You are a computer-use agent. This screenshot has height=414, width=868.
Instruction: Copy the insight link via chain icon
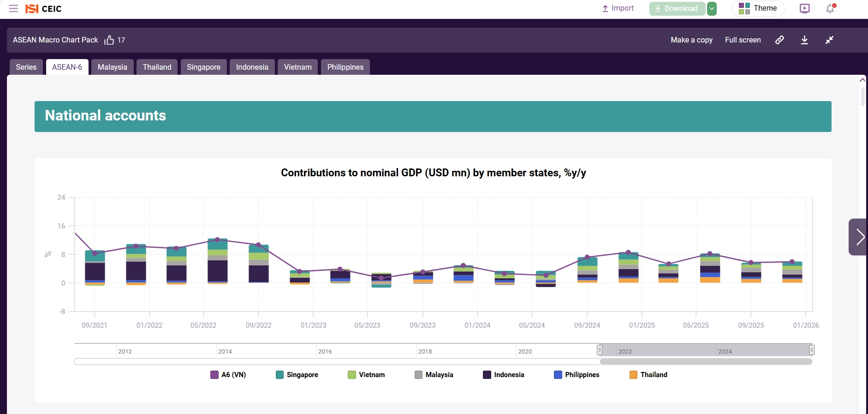779,40
